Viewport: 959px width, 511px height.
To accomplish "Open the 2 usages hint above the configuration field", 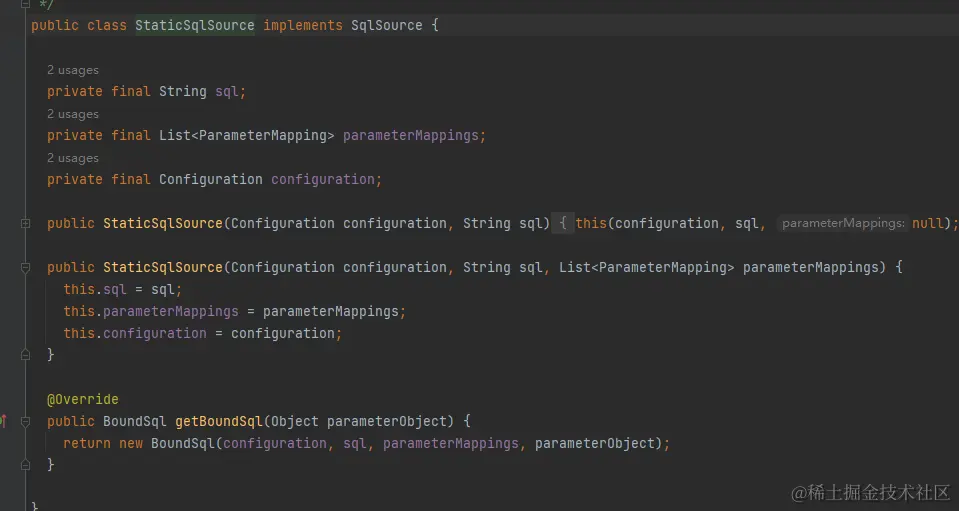I will [73, 158].
